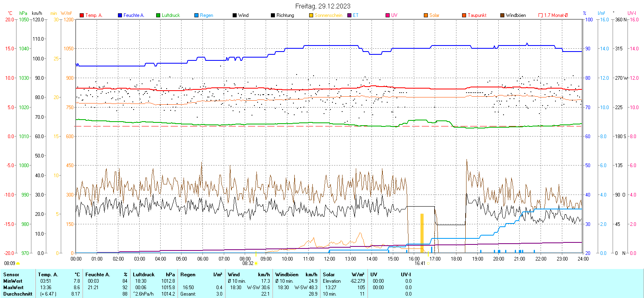Viewport: 644px width, 298px height.
Task: Click the sun icon beside 08:09
Action: tap(18, 263)
